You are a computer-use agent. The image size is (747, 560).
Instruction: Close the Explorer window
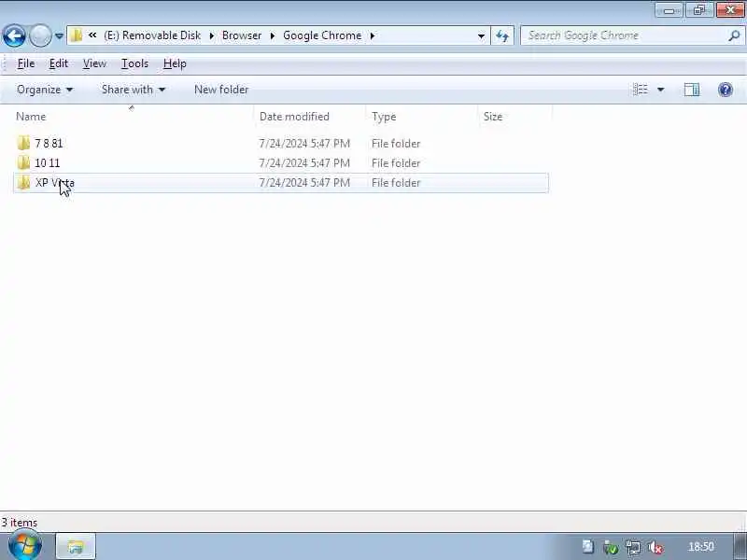(730, 10)
